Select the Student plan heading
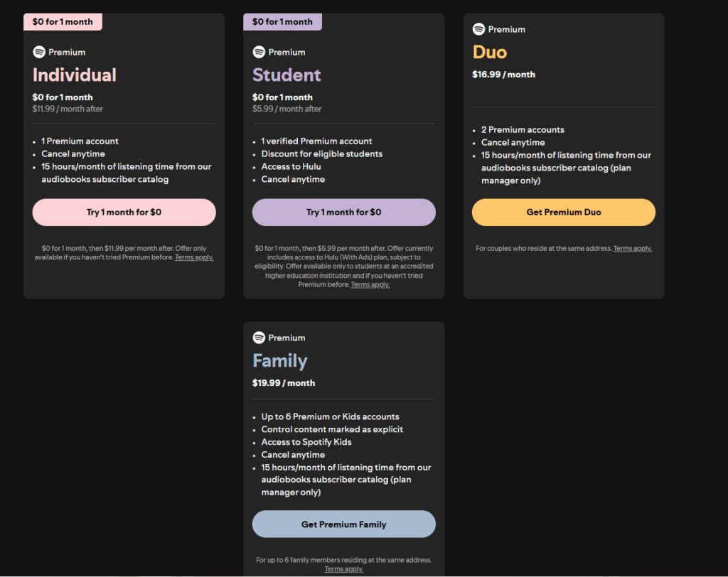This screenshot has height=577, width=728. click(287, 75)
